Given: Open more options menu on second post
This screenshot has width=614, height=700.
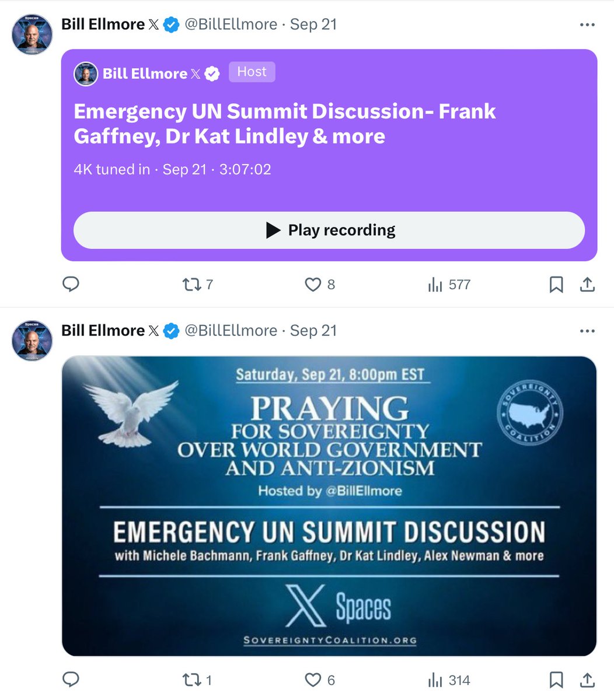Looking at the screenshot, I should tap(587, 331).
